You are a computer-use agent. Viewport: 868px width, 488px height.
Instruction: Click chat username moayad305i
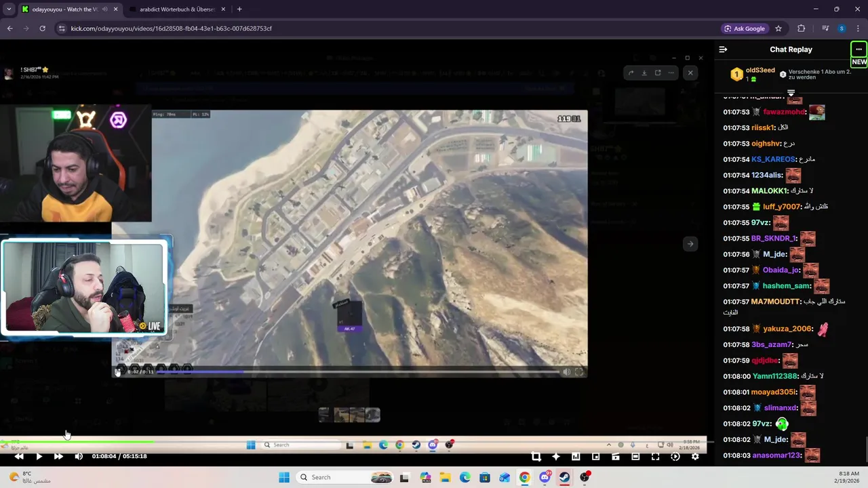tap(774, 392)
